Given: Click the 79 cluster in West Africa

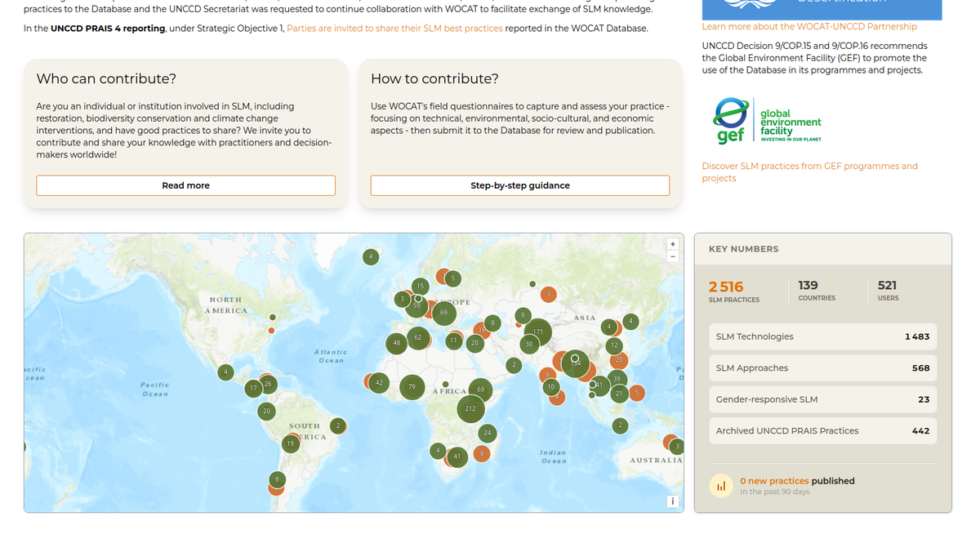Looking at the screenshot, I should pyautogui.click(x=412, y=387).
